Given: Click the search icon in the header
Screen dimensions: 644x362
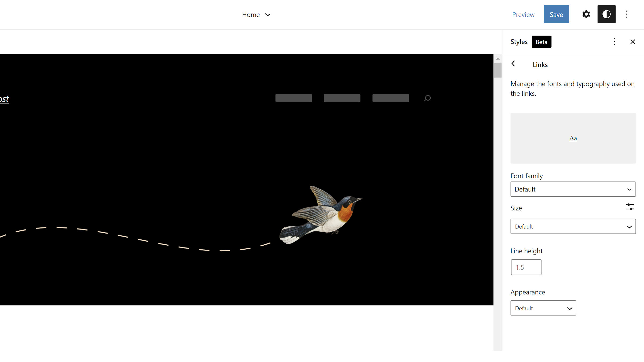Looking at the screenshot, I should tap(427, 98).
